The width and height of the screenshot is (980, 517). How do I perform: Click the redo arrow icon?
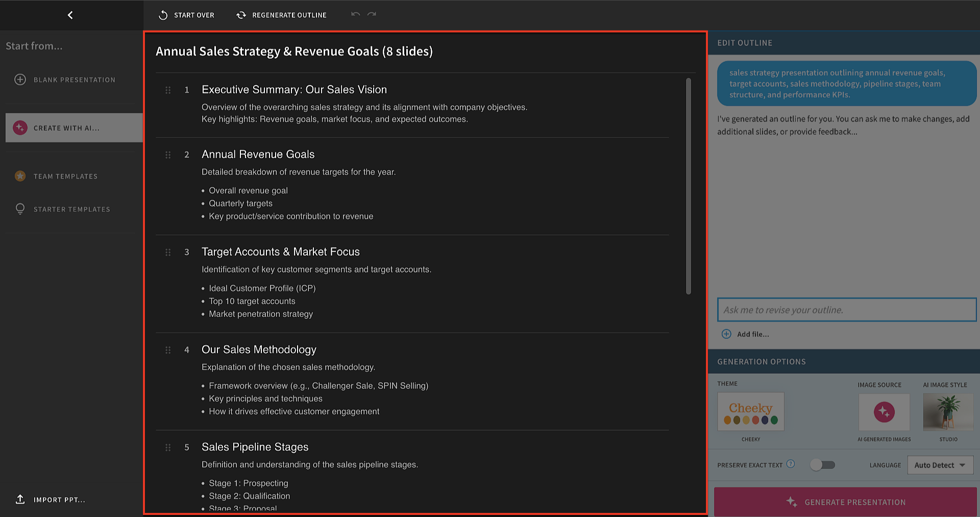(x=372, y=14)
